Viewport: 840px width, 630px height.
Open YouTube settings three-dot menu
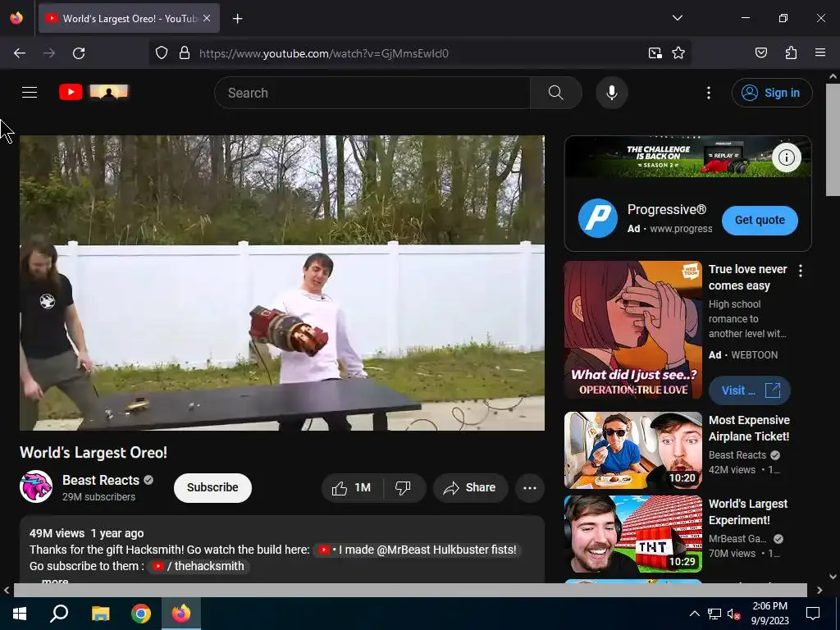[x=709, y=93]
